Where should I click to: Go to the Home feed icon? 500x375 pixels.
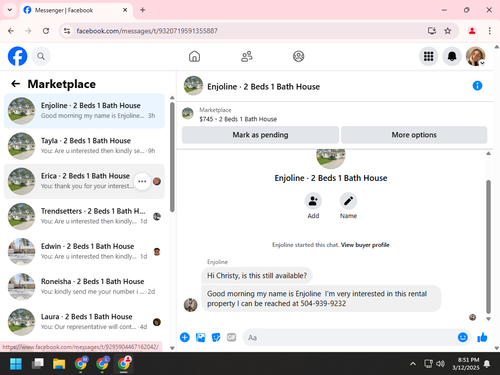coord(194,56)
